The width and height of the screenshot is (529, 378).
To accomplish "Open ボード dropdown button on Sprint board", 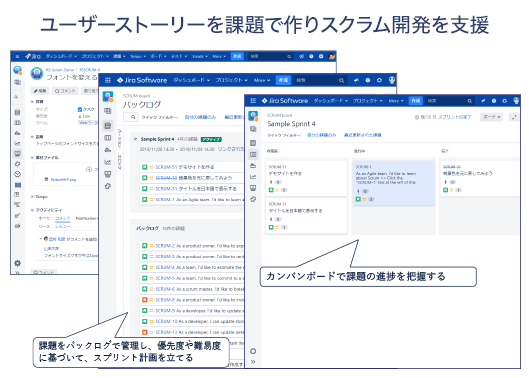I will coord(491,117).
